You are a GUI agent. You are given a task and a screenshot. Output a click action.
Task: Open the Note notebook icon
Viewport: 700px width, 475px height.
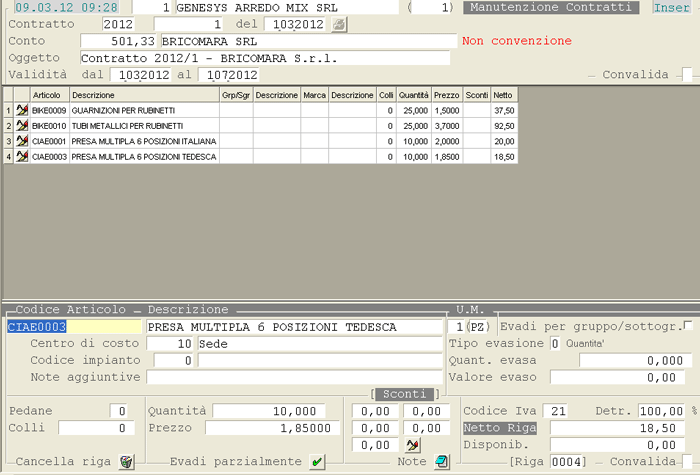coord(442,462)
